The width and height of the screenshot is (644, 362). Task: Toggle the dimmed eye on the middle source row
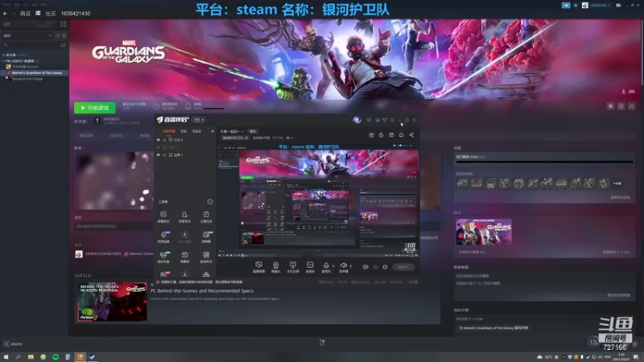click(159, 147)
